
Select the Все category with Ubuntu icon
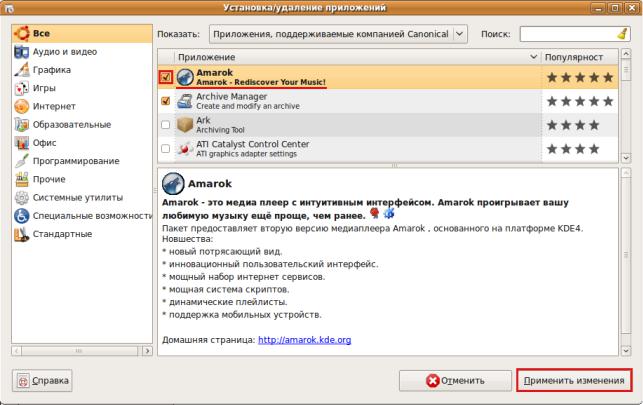pyautogui.click(x=82, y=34)
